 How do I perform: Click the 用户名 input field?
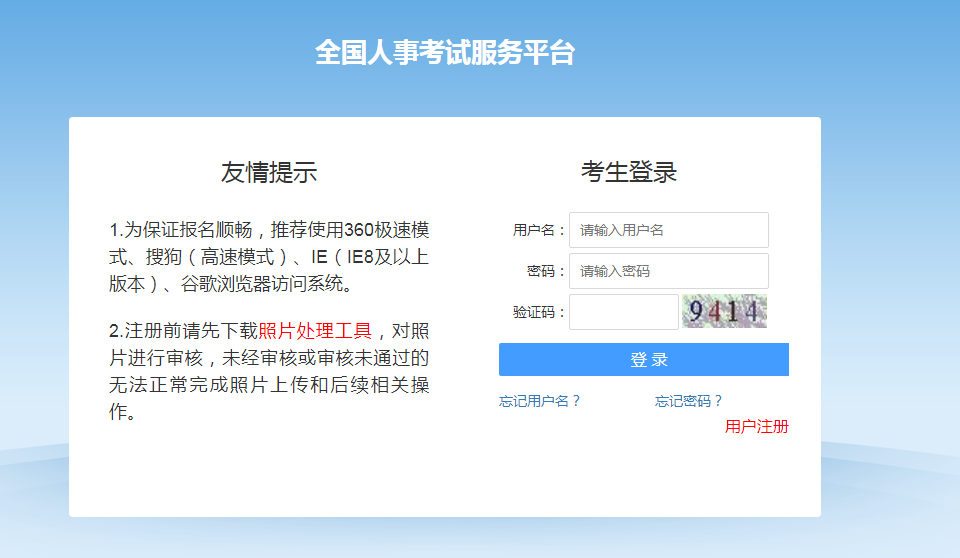pos(669,230)
